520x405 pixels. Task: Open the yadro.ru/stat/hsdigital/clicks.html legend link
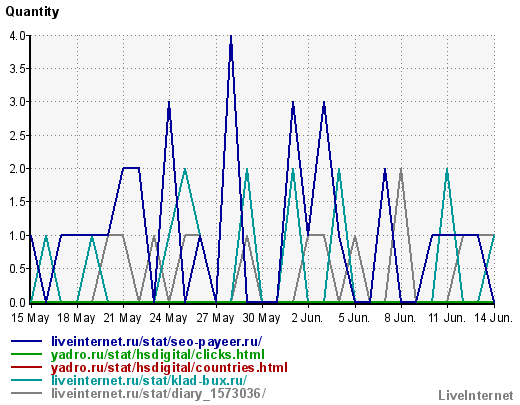point(158,355)
